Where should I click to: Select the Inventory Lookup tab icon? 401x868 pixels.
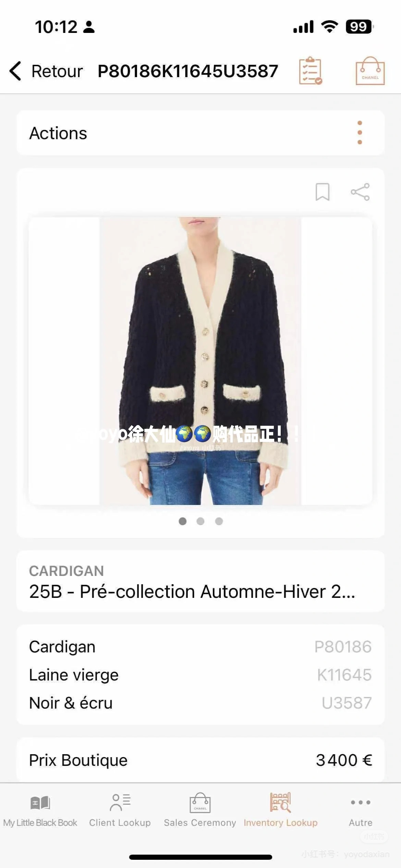[x=280, y=802]
